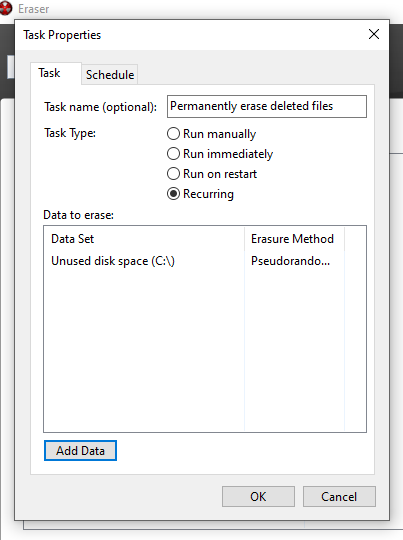
Task: Click the Task name (optional) label
Action: pyautogui.click(x=100, y=107)
